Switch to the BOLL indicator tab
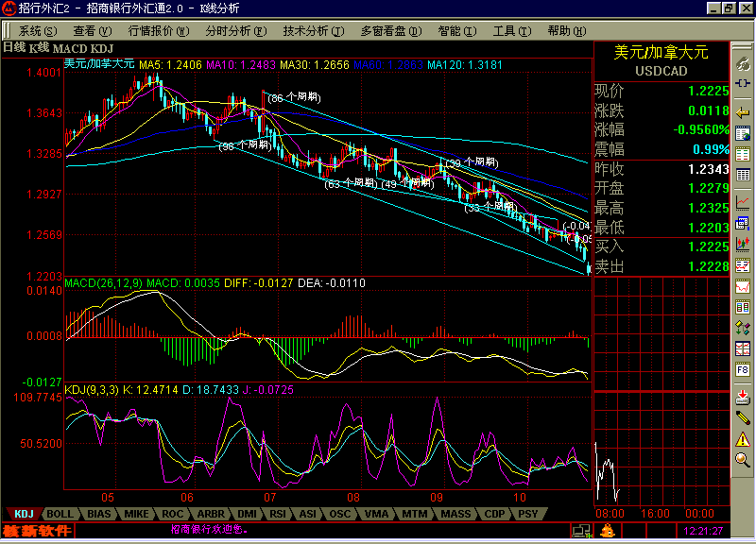 coord(60,514)
